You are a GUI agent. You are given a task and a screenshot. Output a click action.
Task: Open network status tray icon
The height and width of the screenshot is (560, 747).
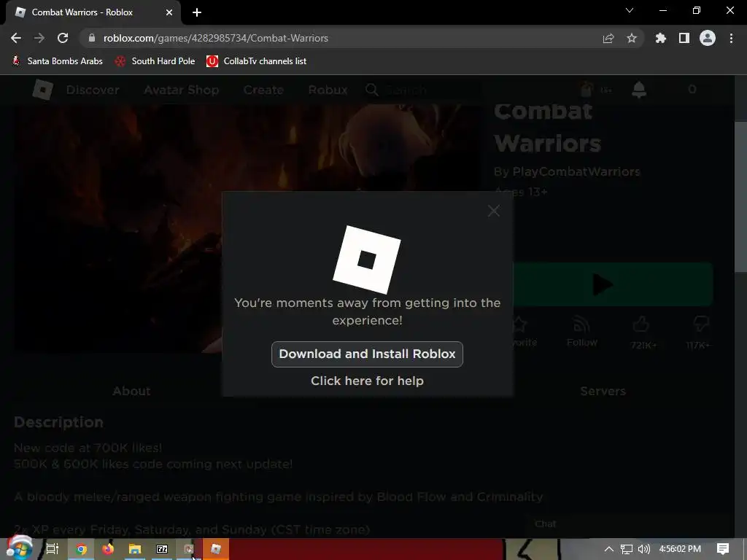point(627,549)
